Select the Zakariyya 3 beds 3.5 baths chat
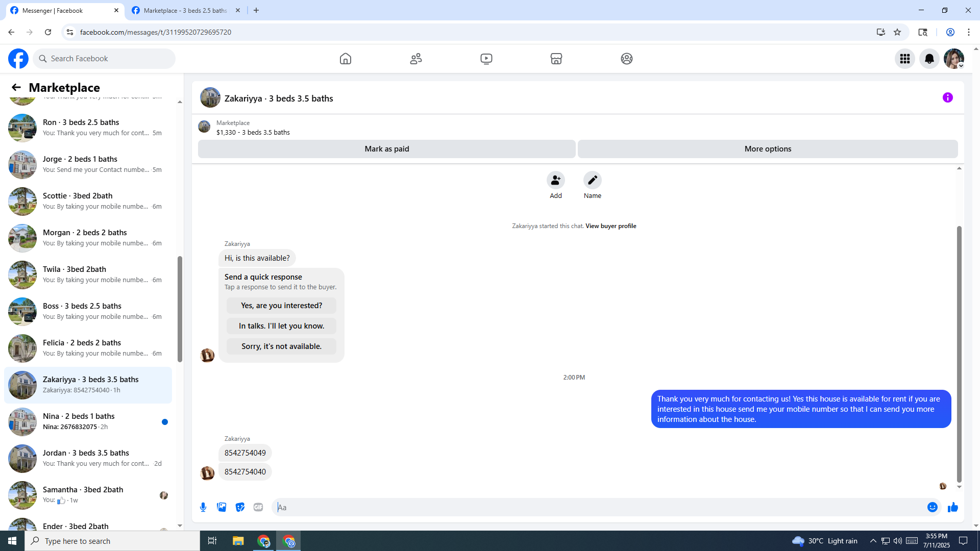 [x=88, y=385]
